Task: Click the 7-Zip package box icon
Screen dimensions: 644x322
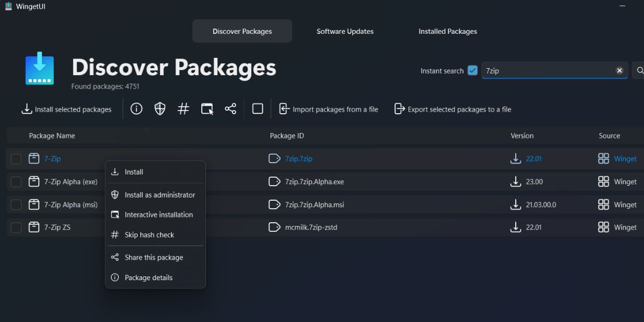Action: click(34, 158)
